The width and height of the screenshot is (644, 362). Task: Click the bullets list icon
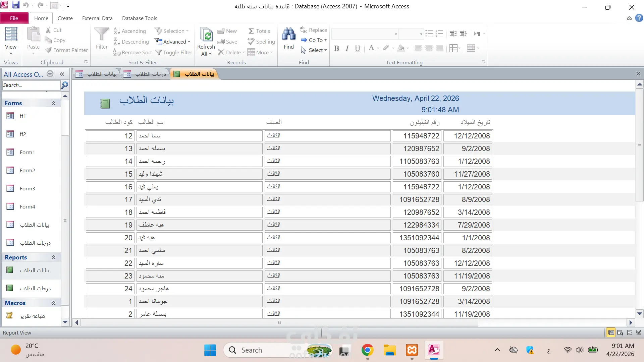tap(429, 34)
